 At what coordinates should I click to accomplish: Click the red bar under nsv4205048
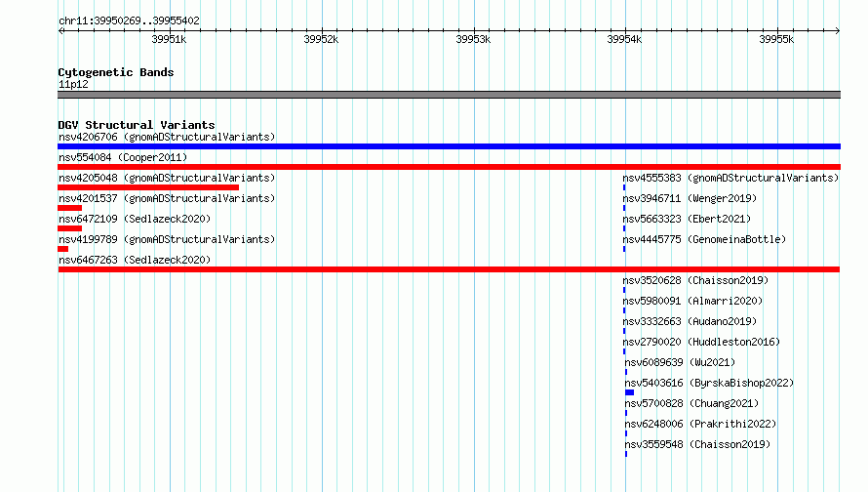point(148,187)
